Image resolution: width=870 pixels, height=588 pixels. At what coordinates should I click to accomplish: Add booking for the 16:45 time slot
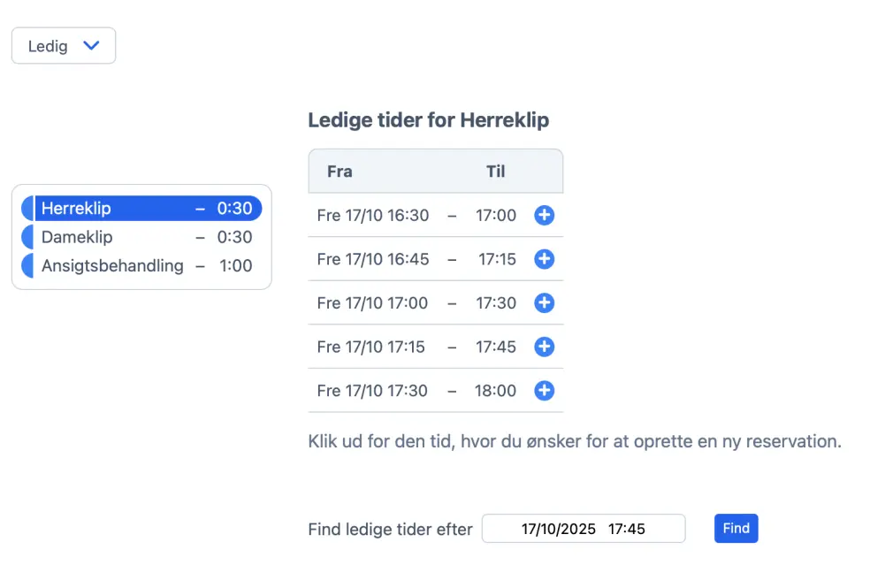[544, 259]
